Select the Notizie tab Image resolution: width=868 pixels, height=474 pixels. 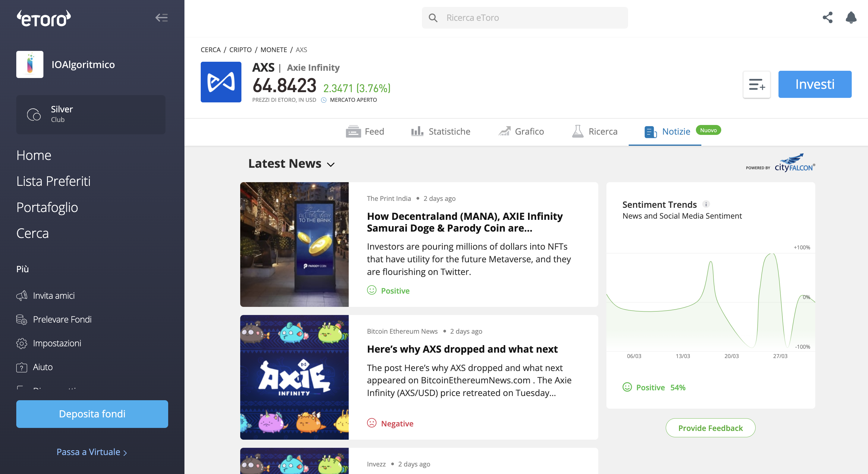[x=667, y=132]
